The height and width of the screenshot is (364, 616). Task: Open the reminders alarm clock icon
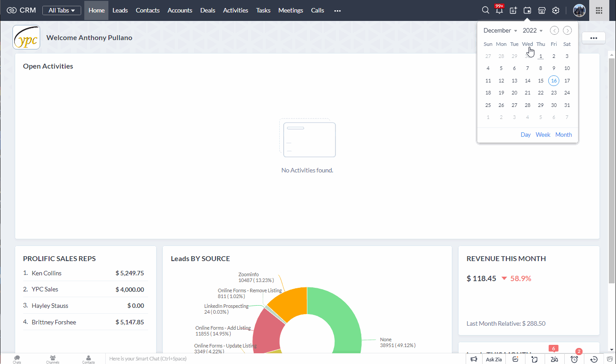pyautogui.click(x=575, y=359)
